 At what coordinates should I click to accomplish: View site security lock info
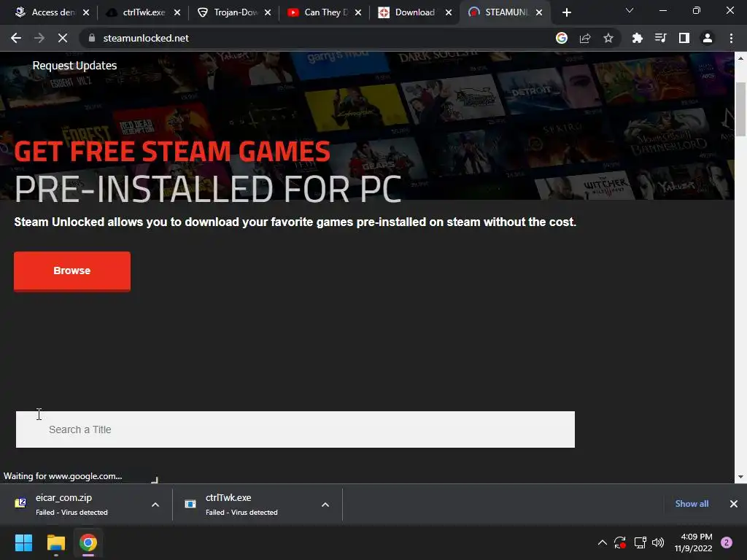point(92,38)
